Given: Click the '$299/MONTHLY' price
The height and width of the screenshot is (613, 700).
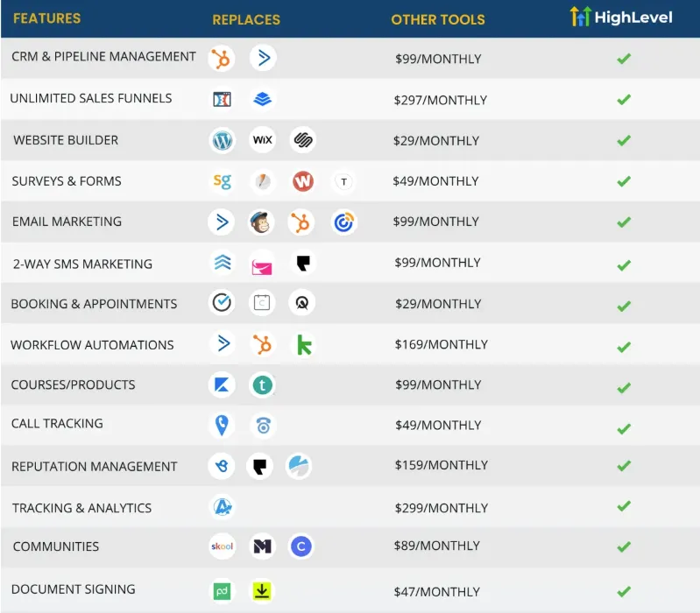Looking at the screenshot, I should 441,508.
